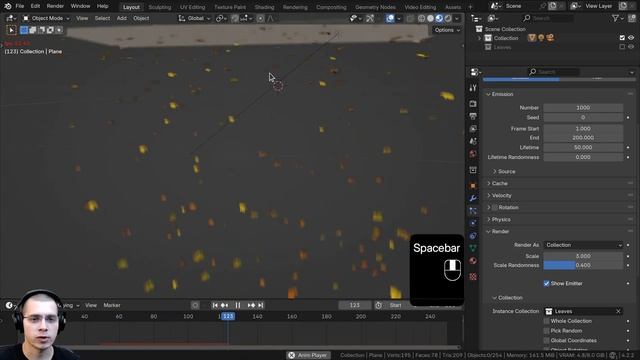Switch to the Geometry Nodes workspace tab
The width and height of the screenshot is (640, 360).
point(375,7)
